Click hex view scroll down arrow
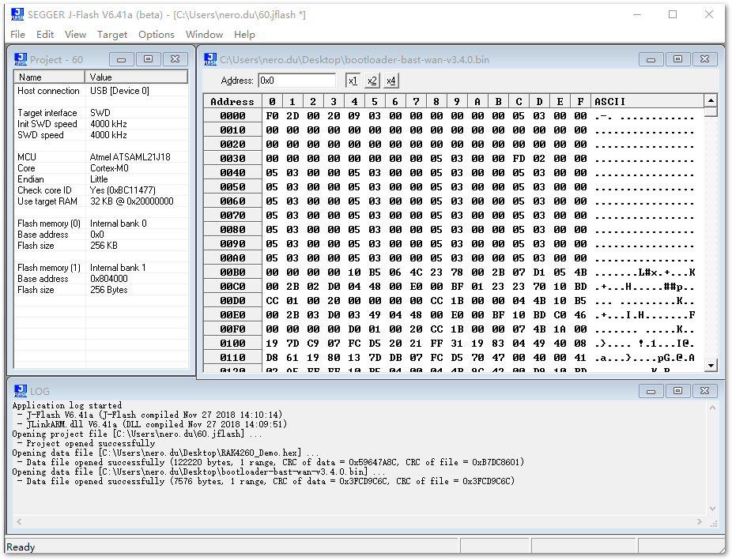The width and height of the screenshot is (732, 560). point(711,365)
